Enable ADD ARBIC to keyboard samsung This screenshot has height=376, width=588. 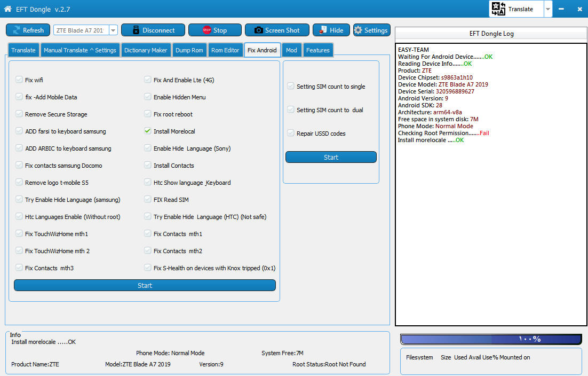pos(19,148)
